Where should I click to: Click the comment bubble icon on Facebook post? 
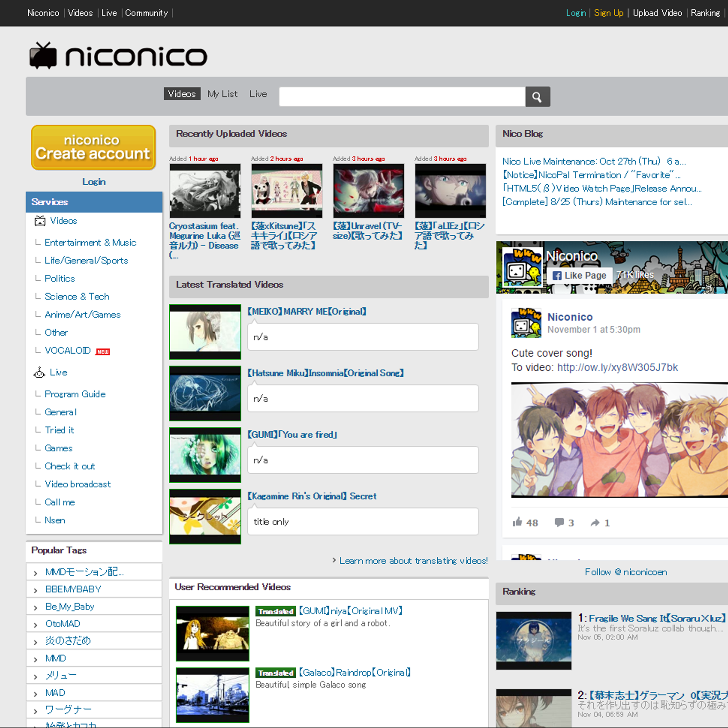[559, 522]
